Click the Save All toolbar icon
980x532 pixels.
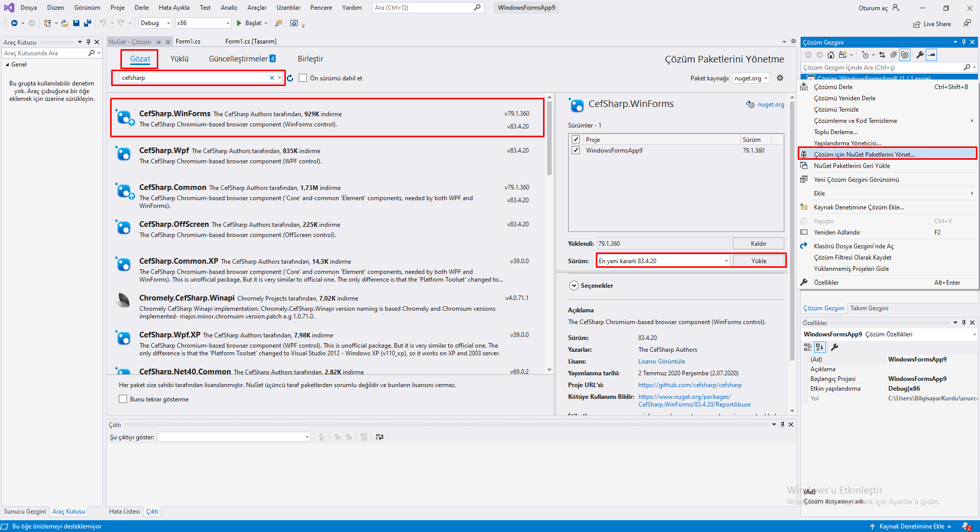(88, 23)
